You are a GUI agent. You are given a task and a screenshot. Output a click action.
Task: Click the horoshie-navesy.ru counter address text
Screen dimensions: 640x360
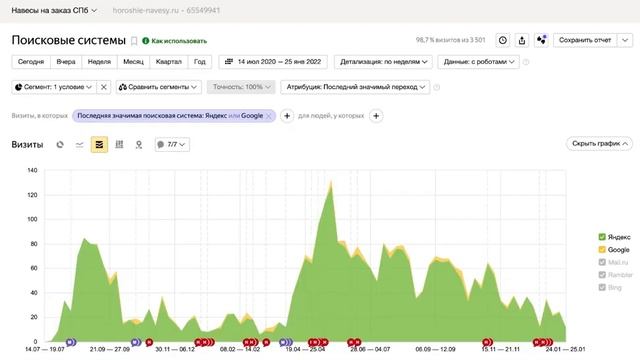click(166, 10)
